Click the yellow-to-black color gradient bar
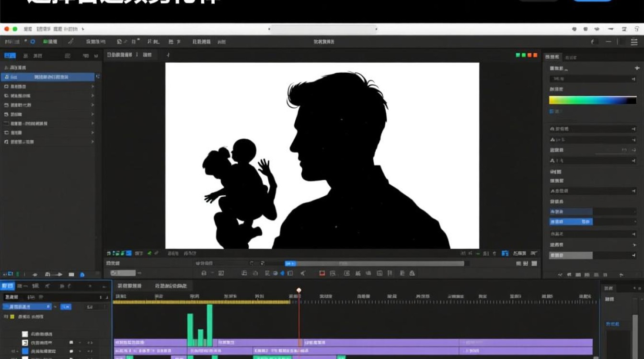 tap(593, 101)
